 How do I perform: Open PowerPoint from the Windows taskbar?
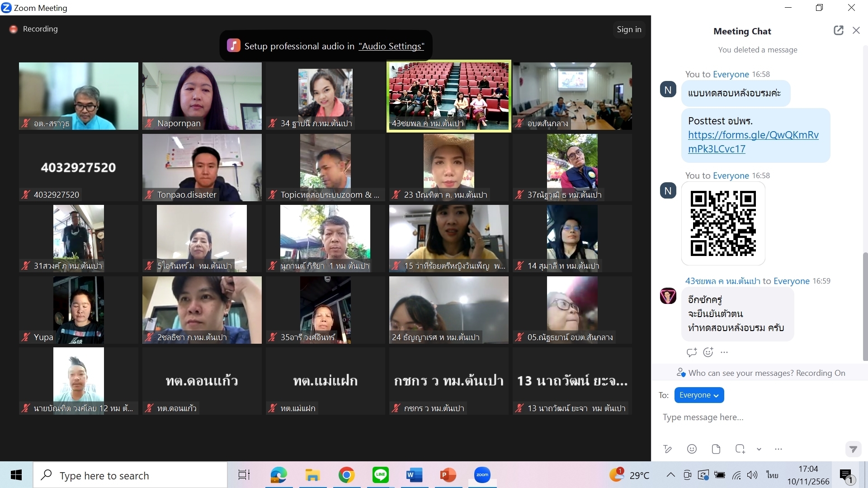pyautogui.click(x=448, y=475)
